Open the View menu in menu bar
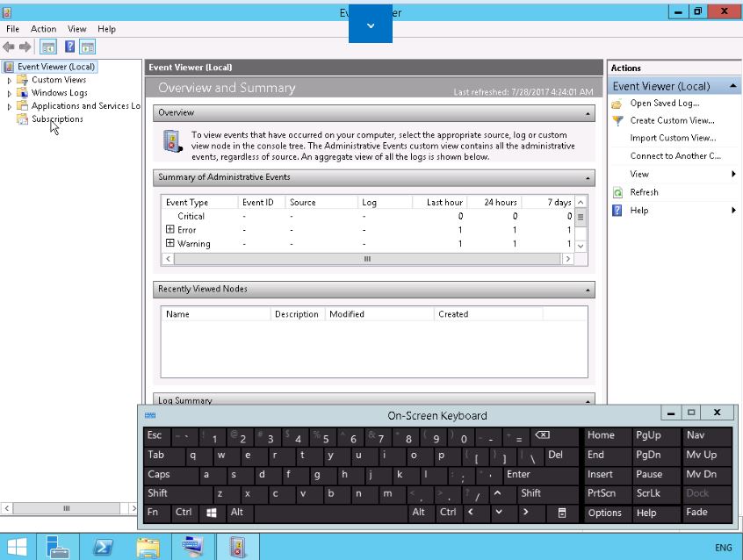Image resolution: width=743 pixels, height=560 pixels. click(76, 29)
